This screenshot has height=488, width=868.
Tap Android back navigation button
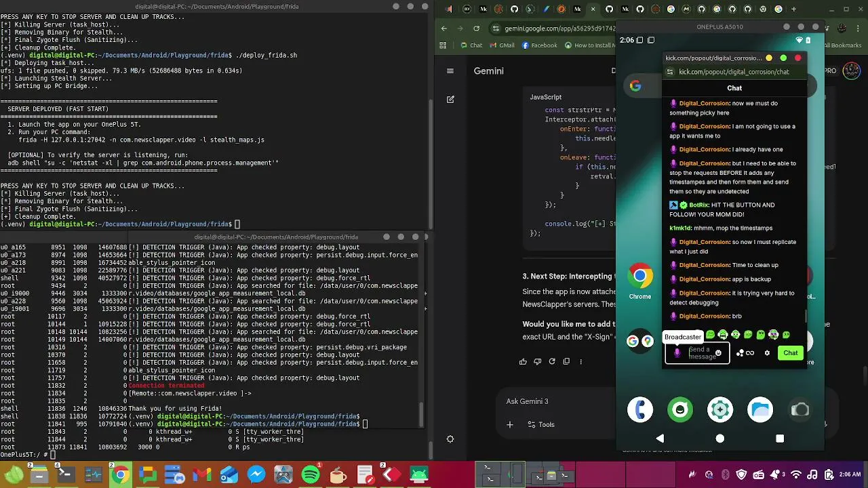pyautogui.click(x=660, y=439)
